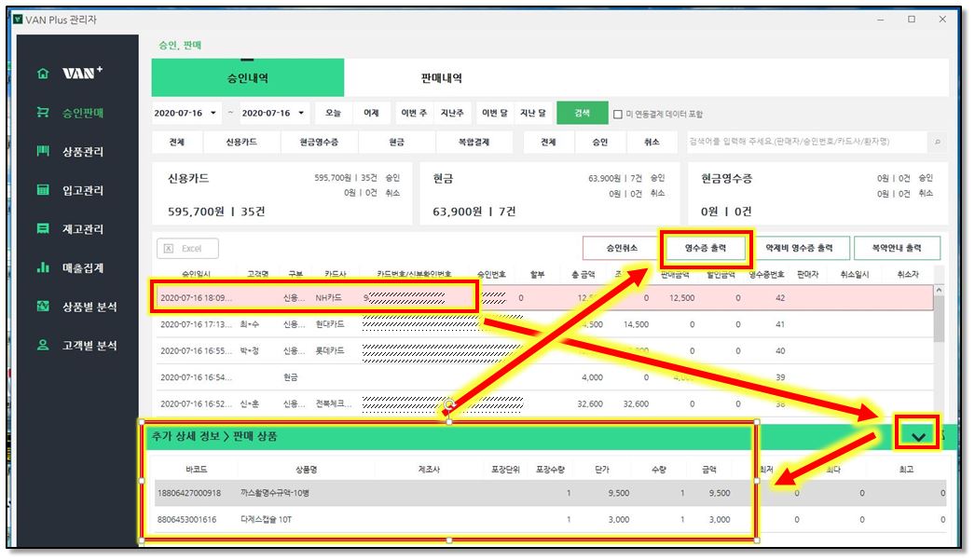Open the start date dropdown
This screenshot has height=560, width=975.
[213, 114]
